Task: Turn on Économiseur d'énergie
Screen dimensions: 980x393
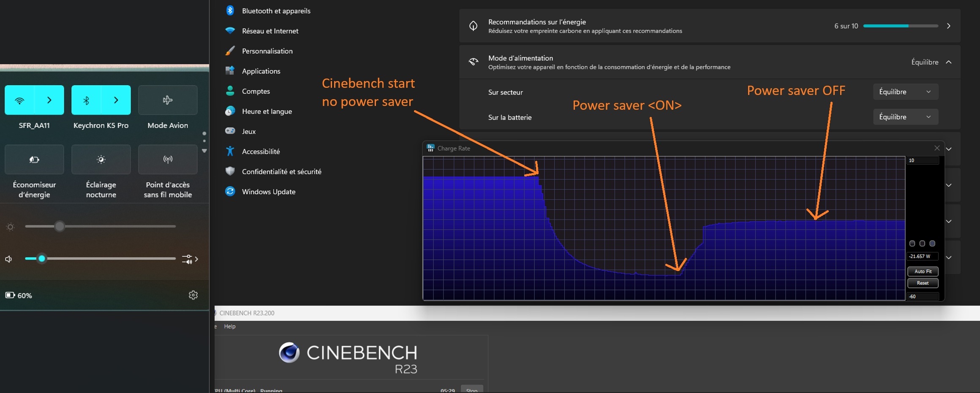Action: [34, 159]
